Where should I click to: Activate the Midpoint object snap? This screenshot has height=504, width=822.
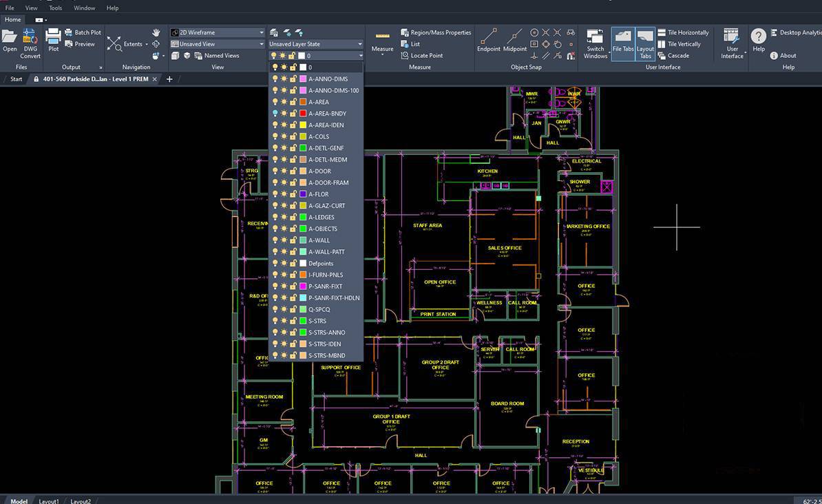[515, 40]
